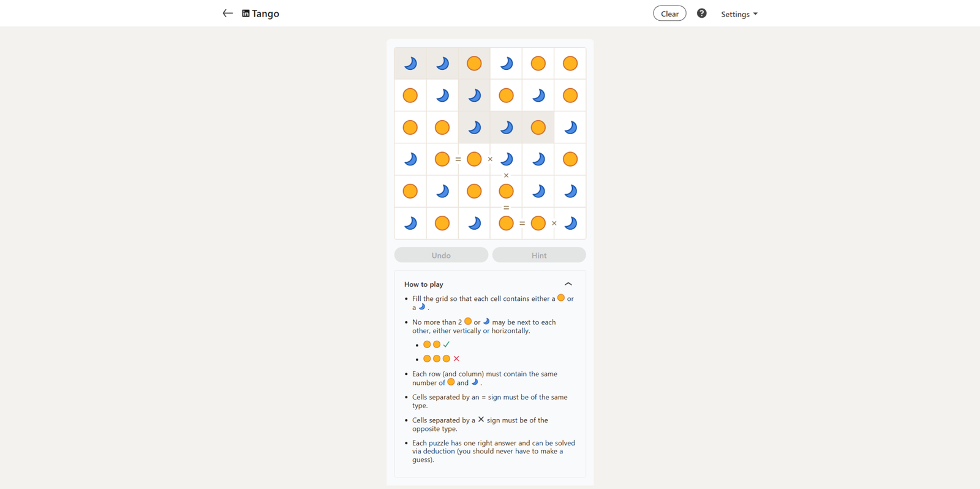980x489 pixels.
Task: Click the How to play heading
Action: (424, 284)
